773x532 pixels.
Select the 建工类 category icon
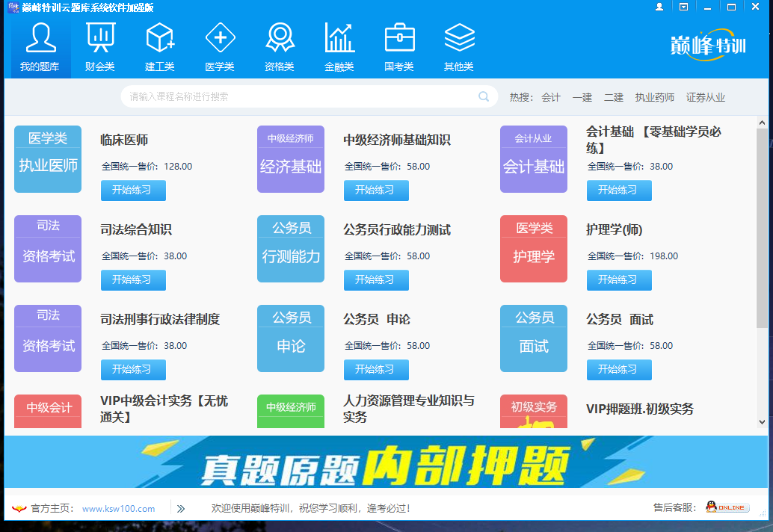(x=160, y=47)
